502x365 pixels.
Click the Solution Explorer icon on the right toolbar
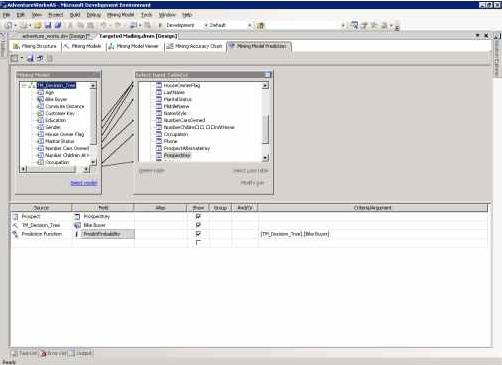click(x=355, y=25)
